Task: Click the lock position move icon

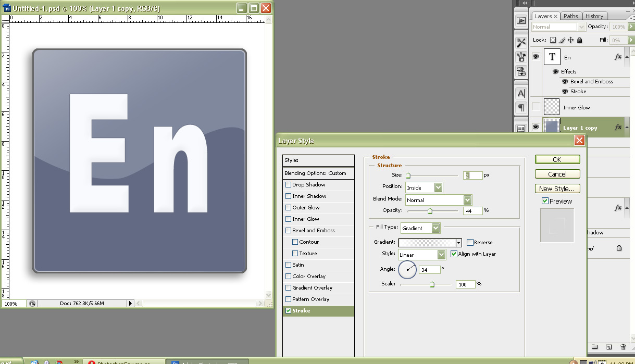Action: pyautogui.click(x=570, y=40)
